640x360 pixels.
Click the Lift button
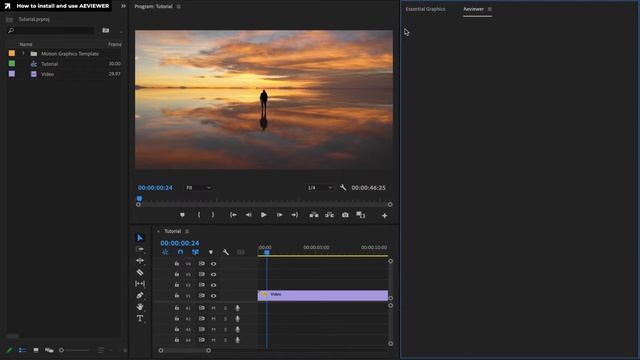313,215
